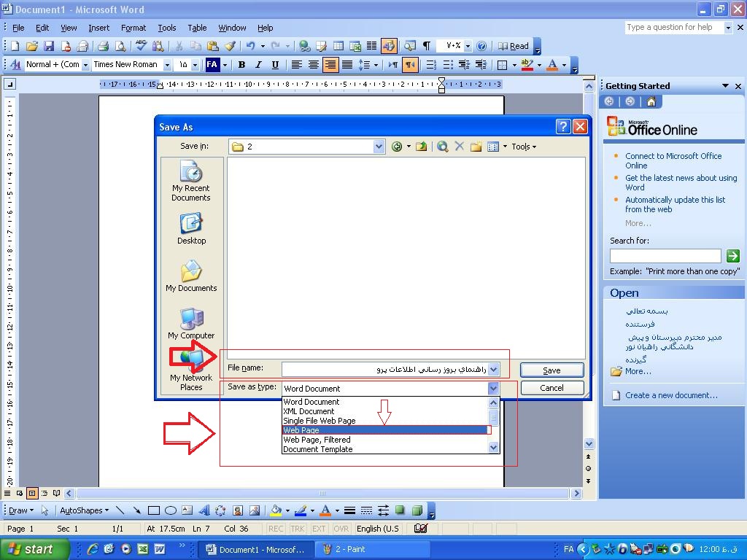Screen dimensions: 747x560
Task: Open the Zoom percentage dropdown
Action: tap(468, 46)
